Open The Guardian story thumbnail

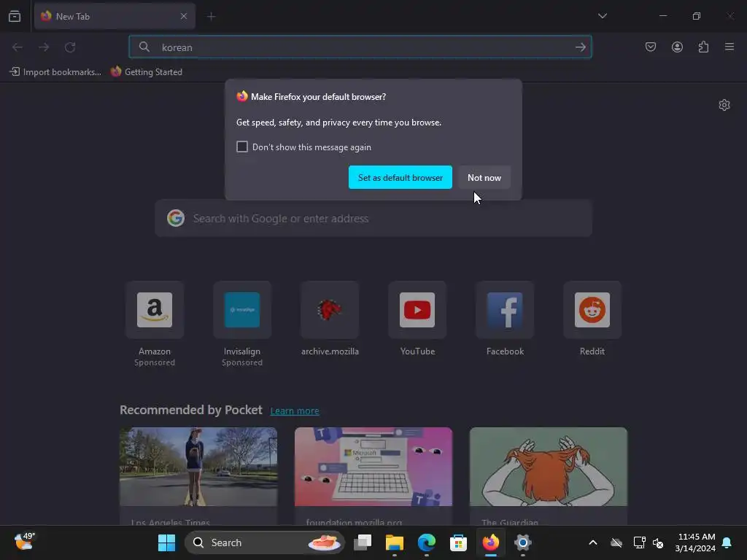(x=549, y=467)
